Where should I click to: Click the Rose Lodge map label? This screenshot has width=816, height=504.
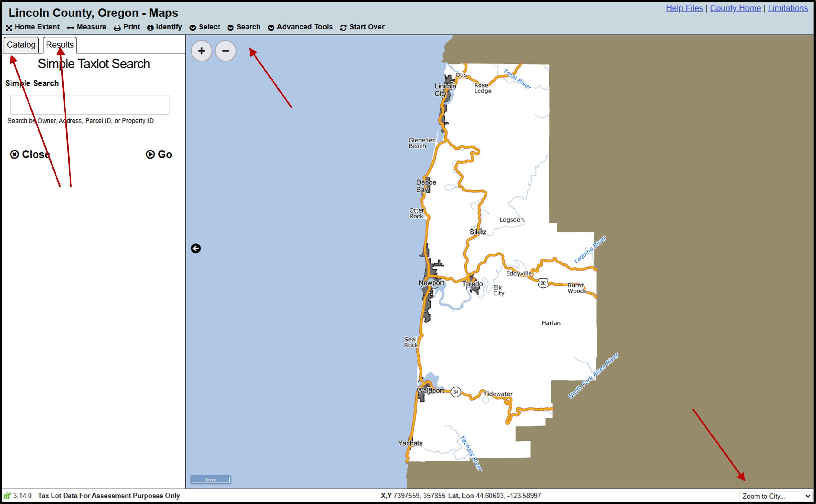483,88
